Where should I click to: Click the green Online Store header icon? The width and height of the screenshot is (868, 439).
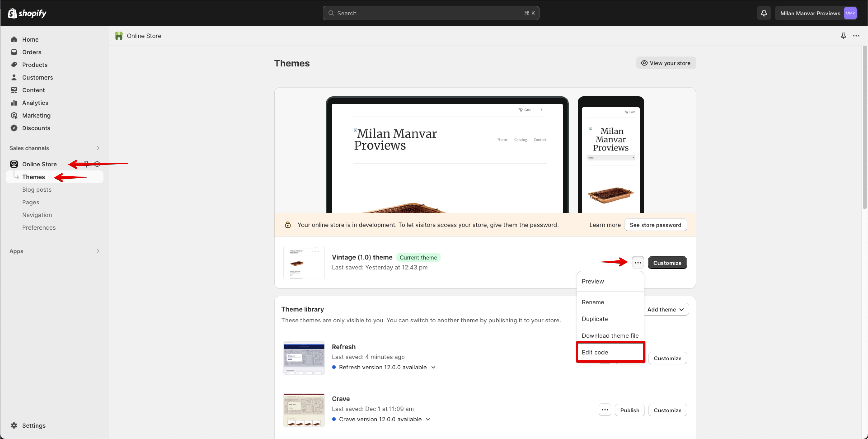[x=119, y=36]
